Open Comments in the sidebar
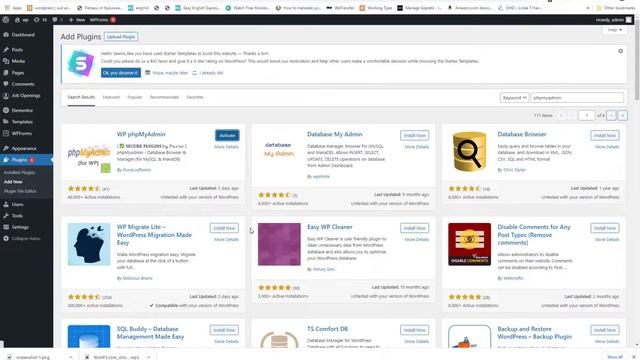The height and width of the screenshot is (360, 640). (x=23, y=84)
